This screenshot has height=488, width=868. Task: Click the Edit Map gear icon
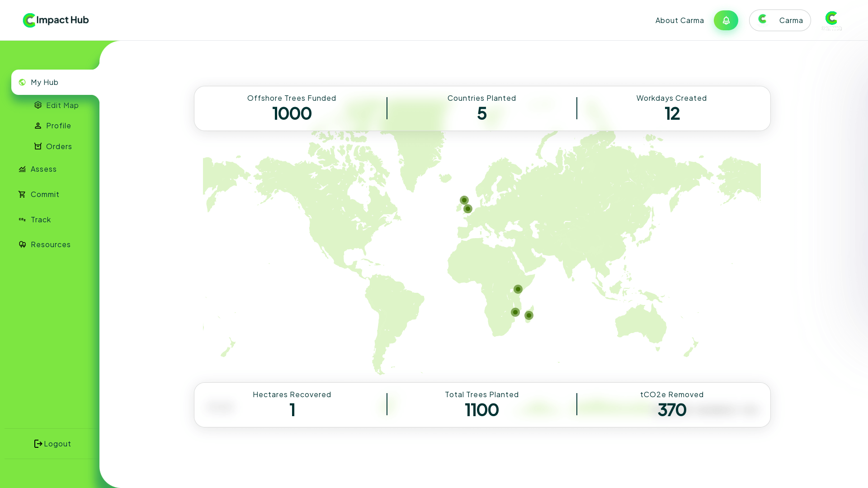point(38,105)
